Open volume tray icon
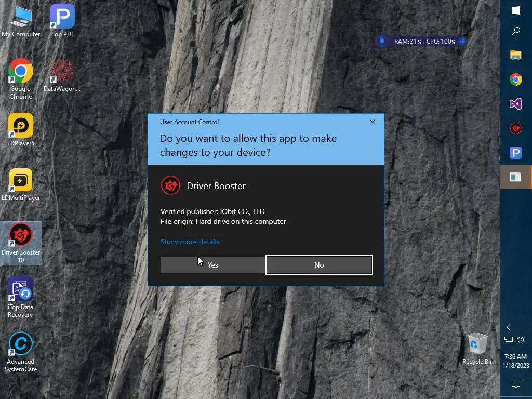The height and width of the screenshot is (399, 532). click(521, 340)
